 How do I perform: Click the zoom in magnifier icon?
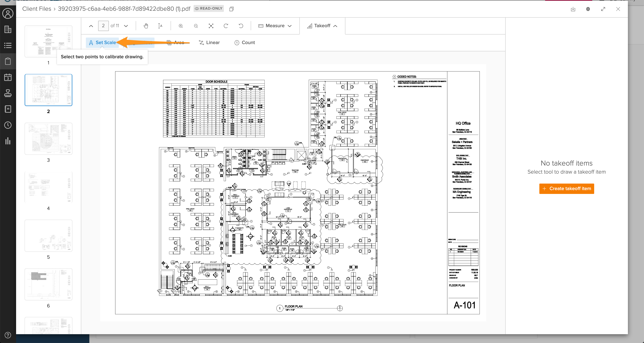coord(181,26)
